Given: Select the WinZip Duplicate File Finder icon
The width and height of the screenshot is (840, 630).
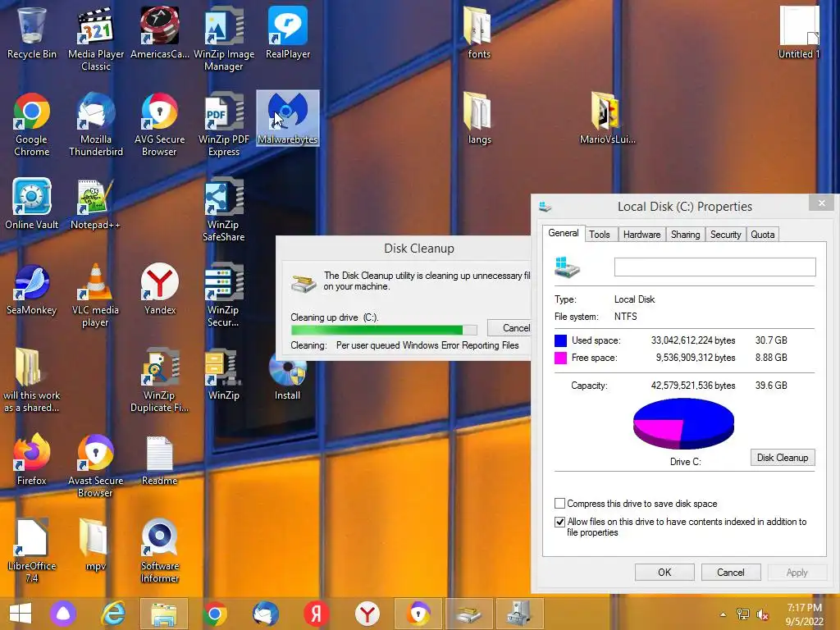Looking at the screenshot, I should click(160, 381).
